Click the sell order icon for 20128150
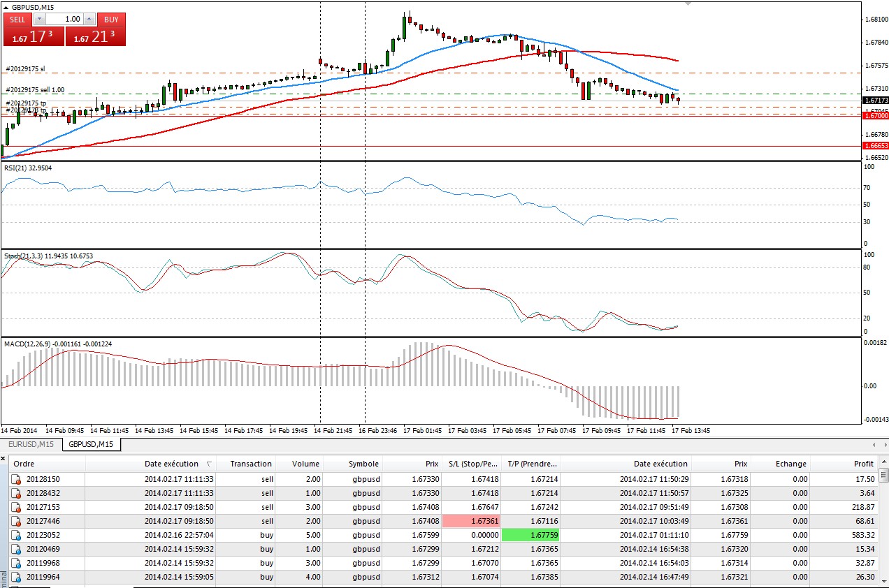 (16, 479)
